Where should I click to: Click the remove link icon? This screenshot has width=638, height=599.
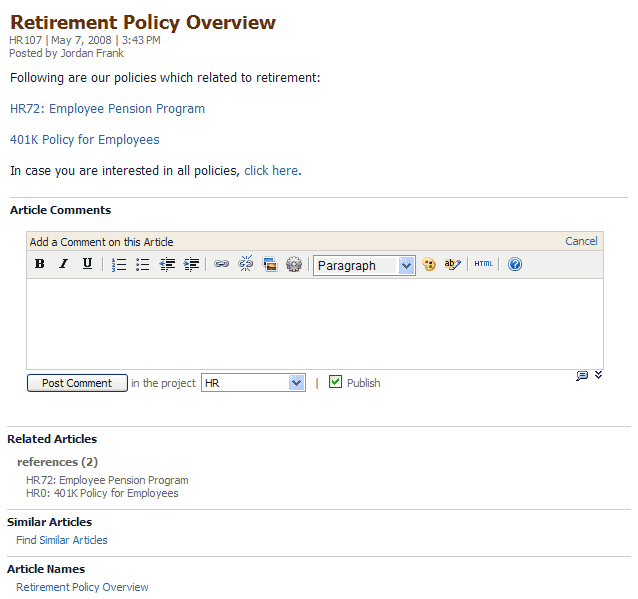click(x=246, y=264)
